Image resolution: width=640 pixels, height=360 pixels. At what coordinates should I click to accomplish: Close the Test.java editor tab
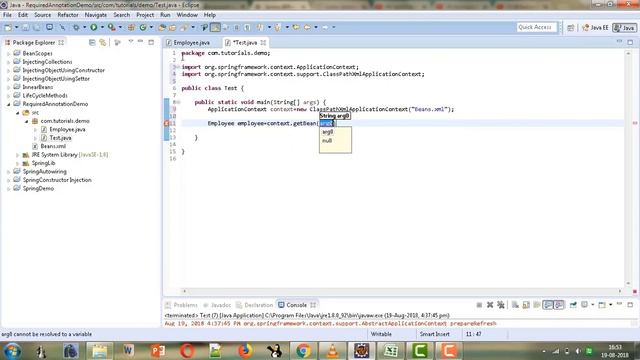click(263, 42)
